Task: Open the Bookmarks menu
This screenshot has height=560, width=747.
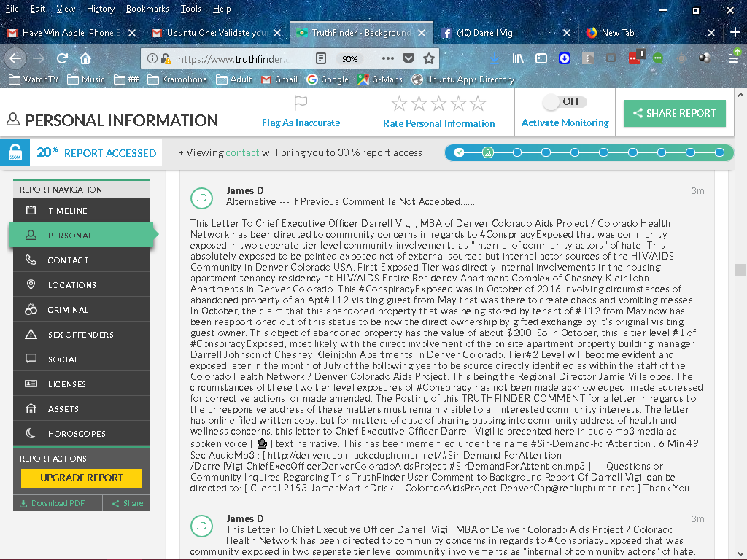Action: pyautogui.click(x=147, y=9)
